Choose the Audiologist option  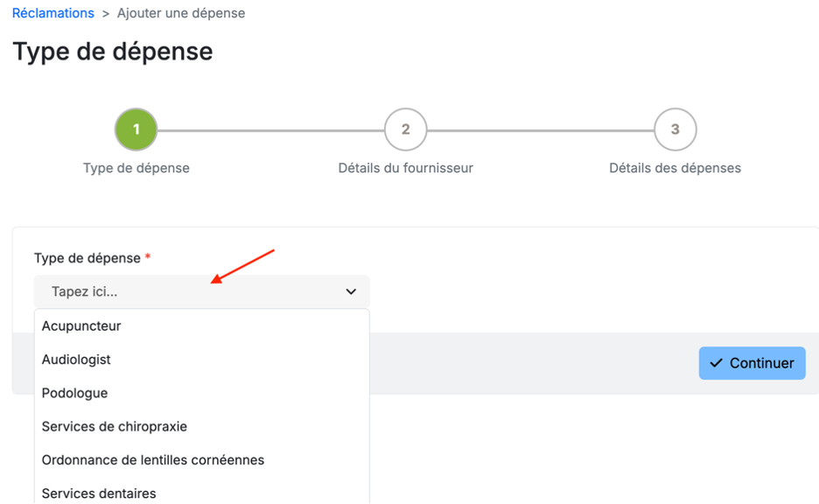[76, 360]
